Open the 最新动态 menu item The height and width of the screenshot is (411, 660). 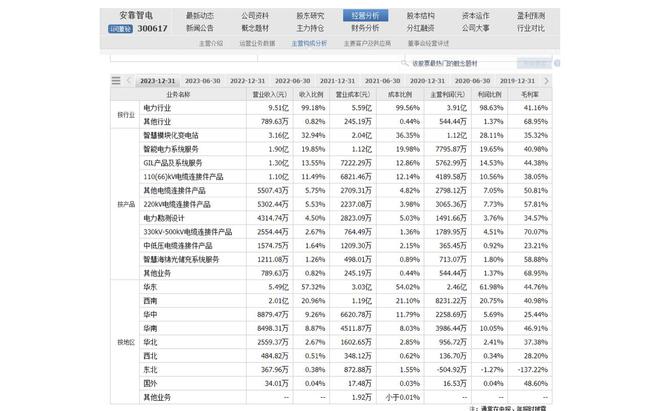[200, 16]
